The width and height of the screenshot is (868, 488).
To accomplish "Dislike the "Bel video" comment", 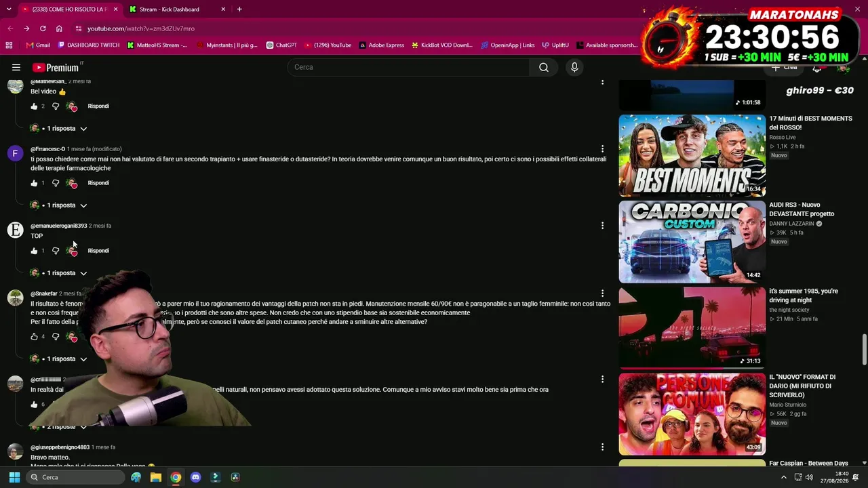I will [56, 106].
